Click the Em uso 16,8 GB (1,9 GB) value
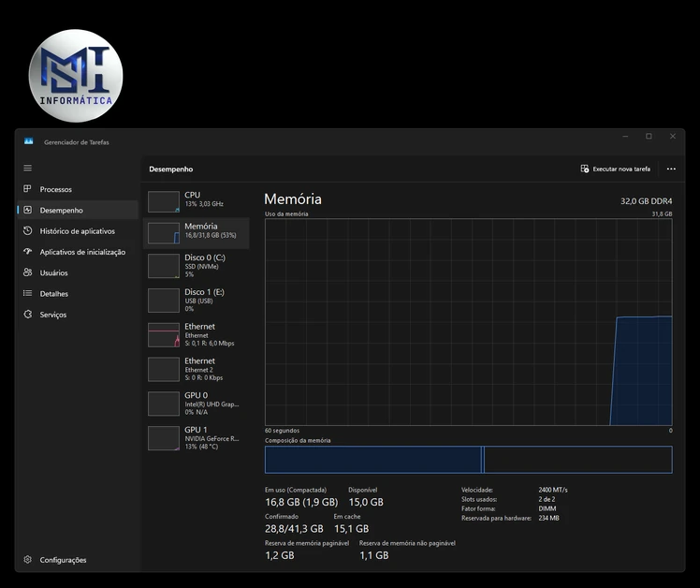The height and width of the screenshot is (588, 700). [x=301, y=502]
